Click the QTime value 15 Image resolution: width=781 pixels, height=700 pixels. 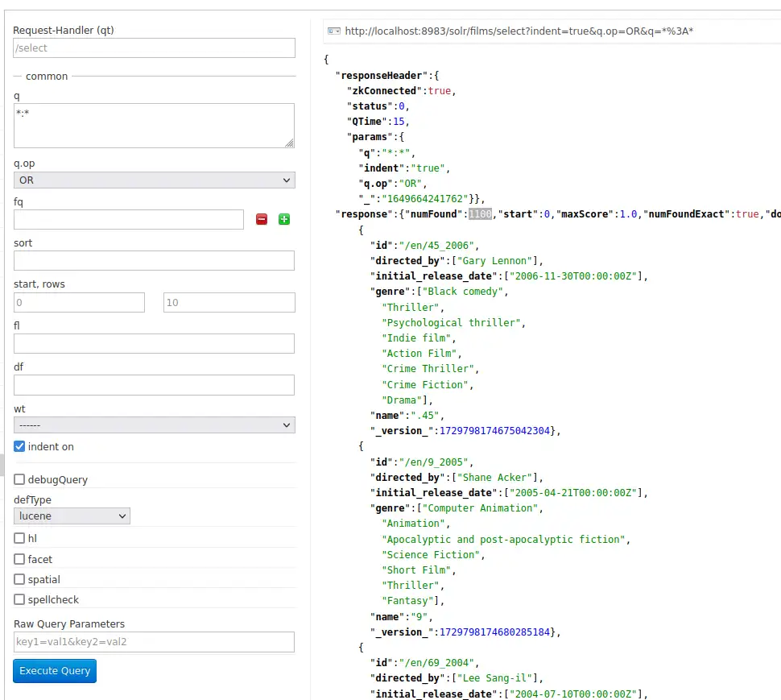(399, 121)
